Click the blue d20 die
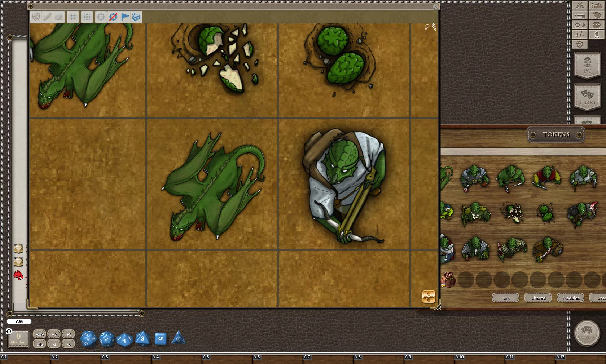The width and height of the screenshot is (606, 364). coord(88,339)
